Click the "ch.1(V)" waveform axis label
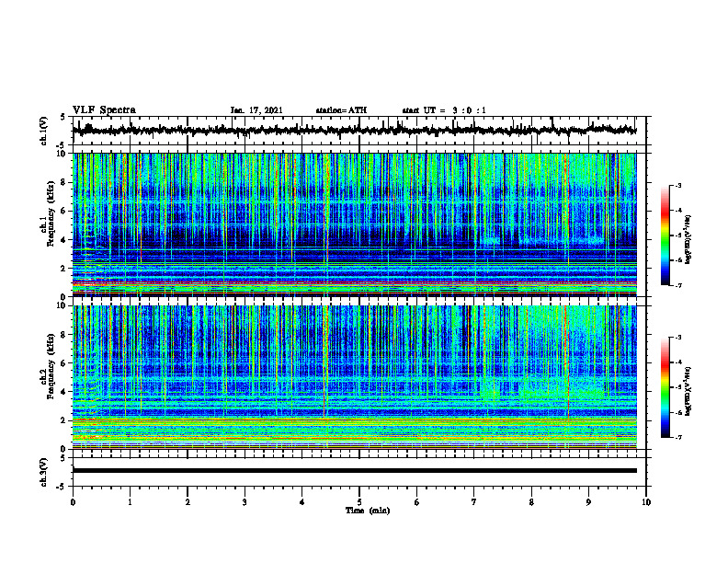This screenshot has width=728, height=563. tap(44, 131)
